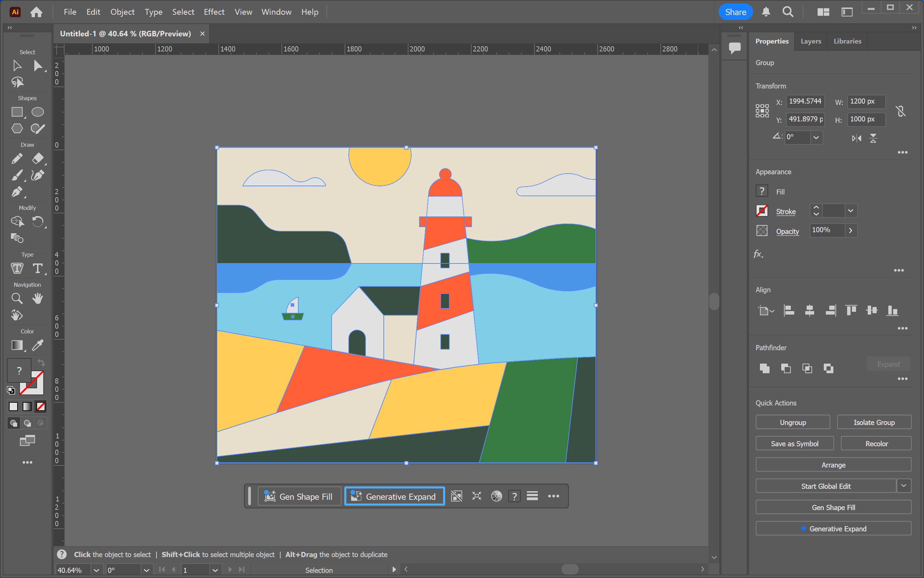This screenshot has height=578, width=924.
Task: Toggle the width-height proportions link in Transform
Action: 901,110
